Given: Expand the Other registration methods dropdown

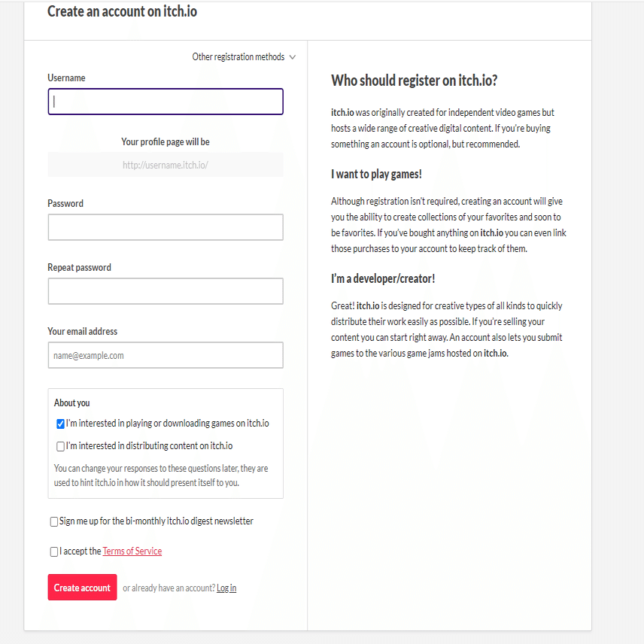Looking at the screenshot, I should tap(244, 57).
